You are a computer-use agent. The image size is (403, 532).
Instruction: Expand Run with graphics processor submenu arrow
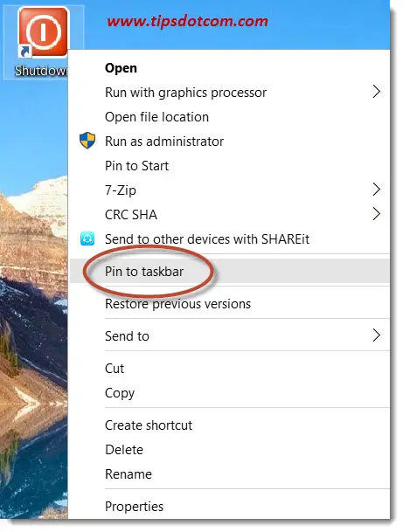(376, 92)
